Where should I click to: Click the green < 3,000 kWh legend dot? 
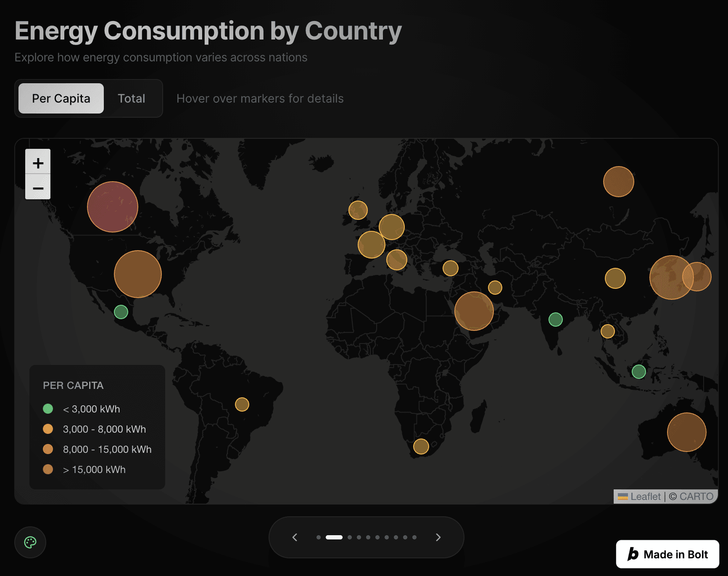tap(48, 408)
